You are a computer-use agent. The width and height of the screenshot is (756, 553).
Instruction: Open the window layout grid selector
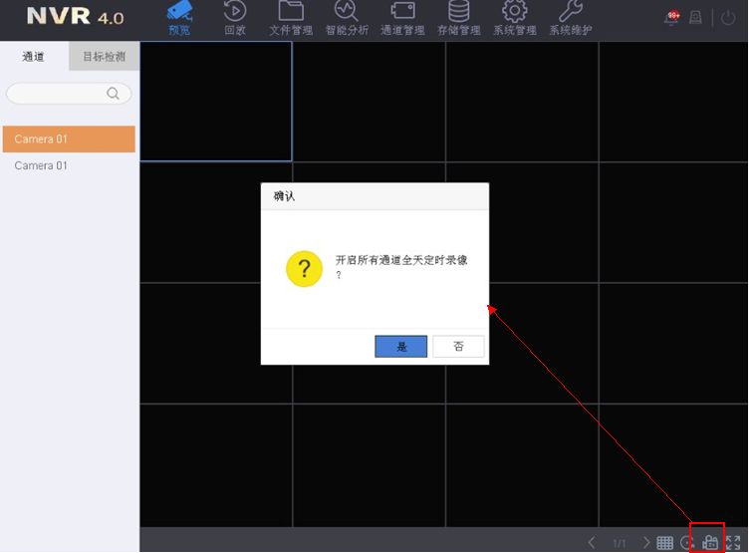click(664, 542)
